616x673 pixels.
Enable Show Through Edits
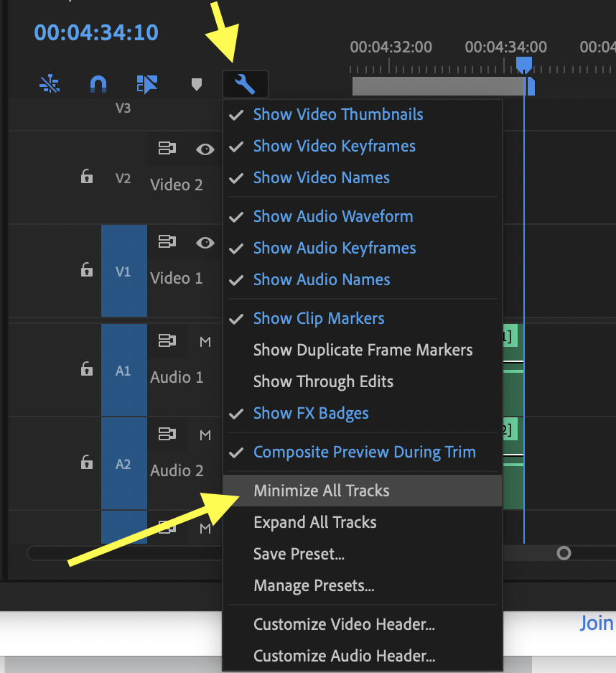[323, 381]
